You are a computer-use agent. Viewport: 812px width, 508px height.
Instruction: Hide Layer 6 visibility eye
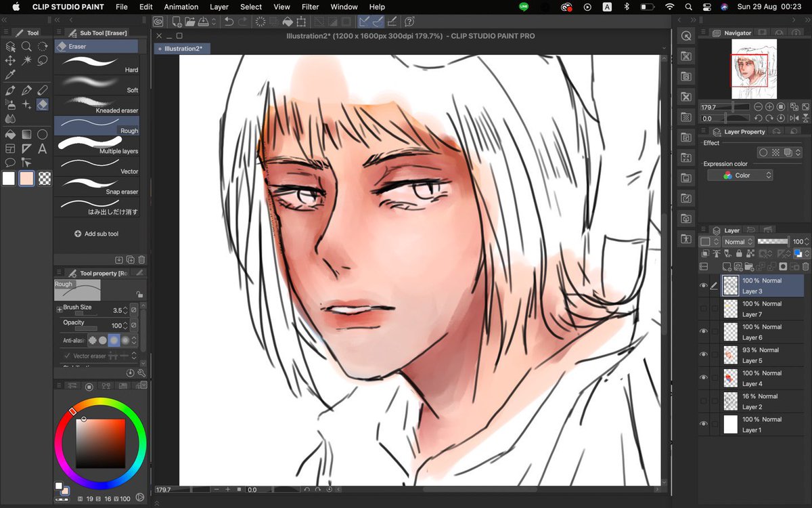703,332
